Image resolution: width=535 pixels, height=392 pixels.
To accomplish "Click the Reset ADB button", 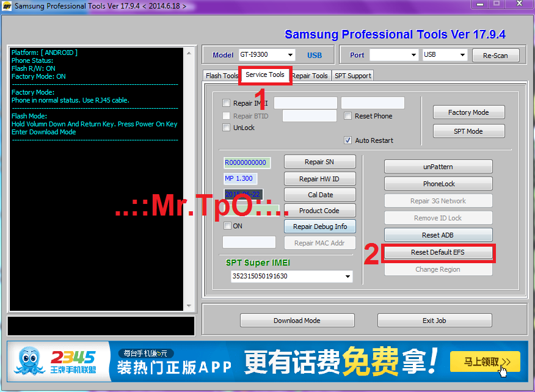I will (438, 234).
